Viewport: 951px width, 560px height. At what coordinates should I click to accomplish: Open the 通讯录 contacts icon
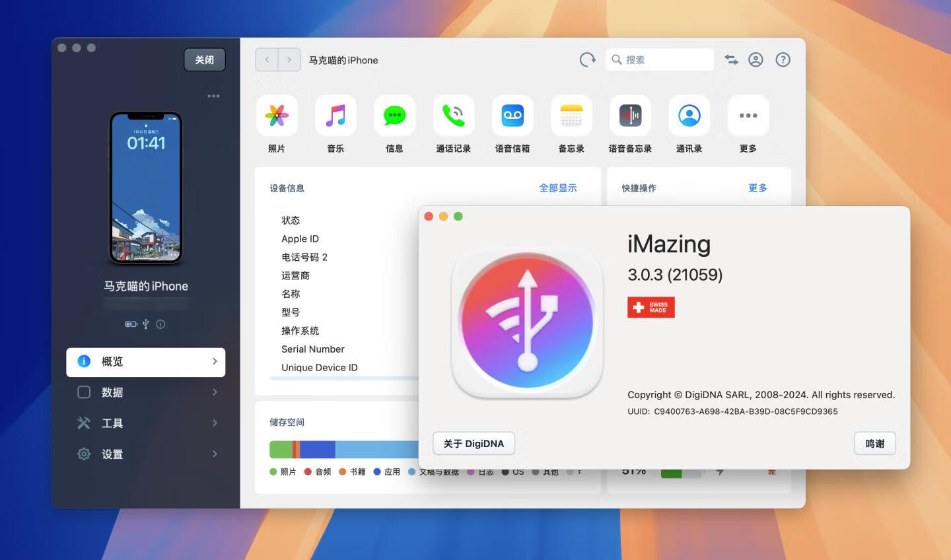coord(689,116)
